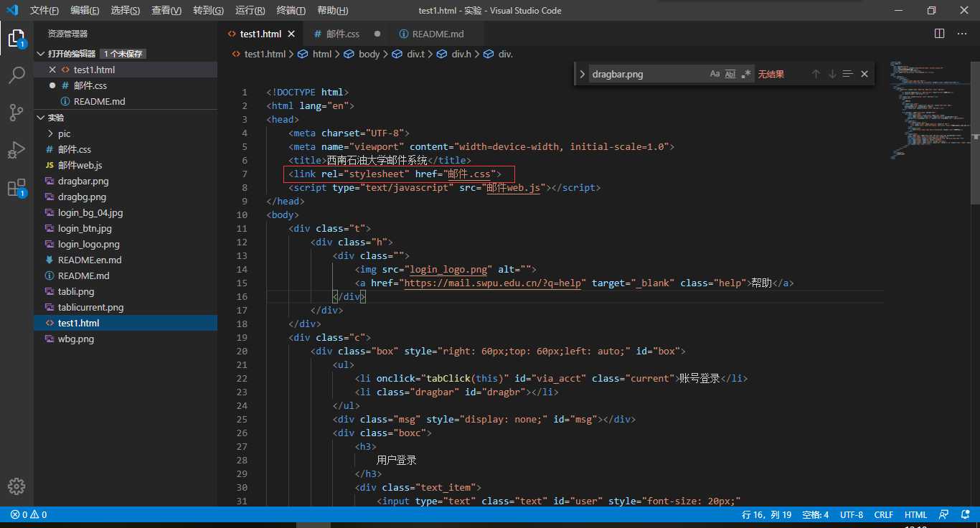Close the test1.html editor tab

(291, 34)
